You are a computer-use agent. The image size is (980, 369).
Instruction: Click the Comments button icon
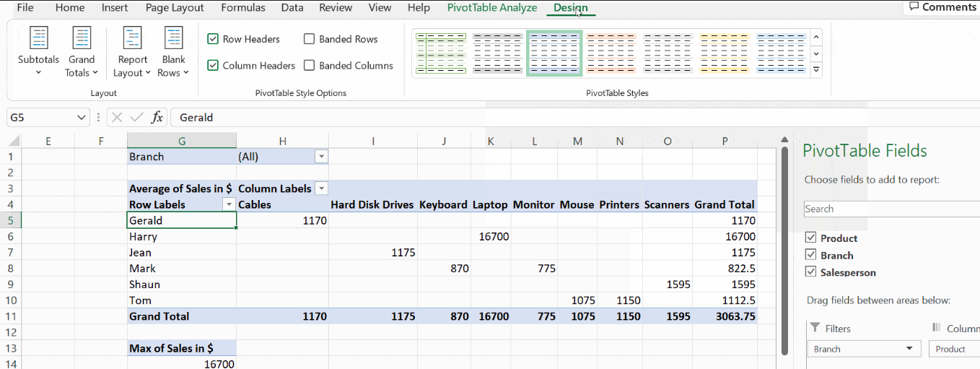pos(914,7)
